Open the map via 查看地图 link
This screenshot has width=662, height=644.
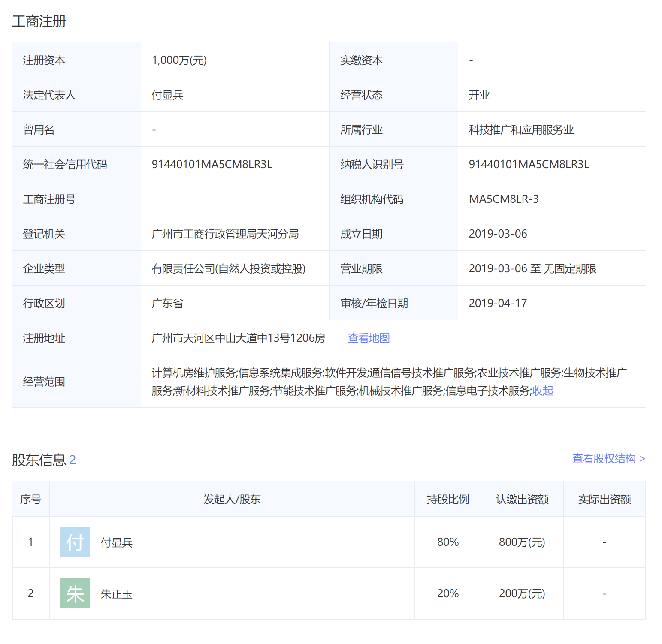point(368,338)
